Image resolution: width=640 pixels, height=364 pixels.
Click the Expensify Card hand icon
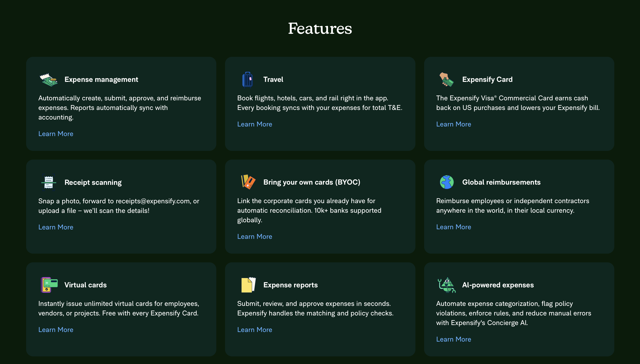(x=446, y=79)
